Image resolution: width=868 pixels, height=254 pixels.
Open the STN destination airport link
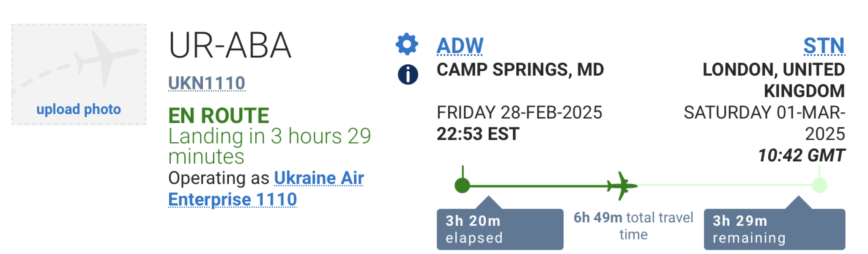coord(824,46)
